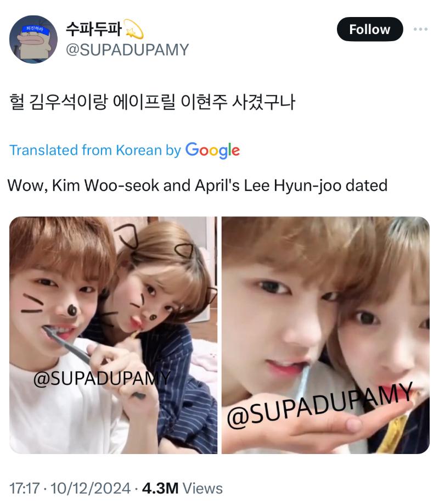Click the Google logo in translation notice
The width and height of the screenshot is (439, 504).
click(212, 150)
